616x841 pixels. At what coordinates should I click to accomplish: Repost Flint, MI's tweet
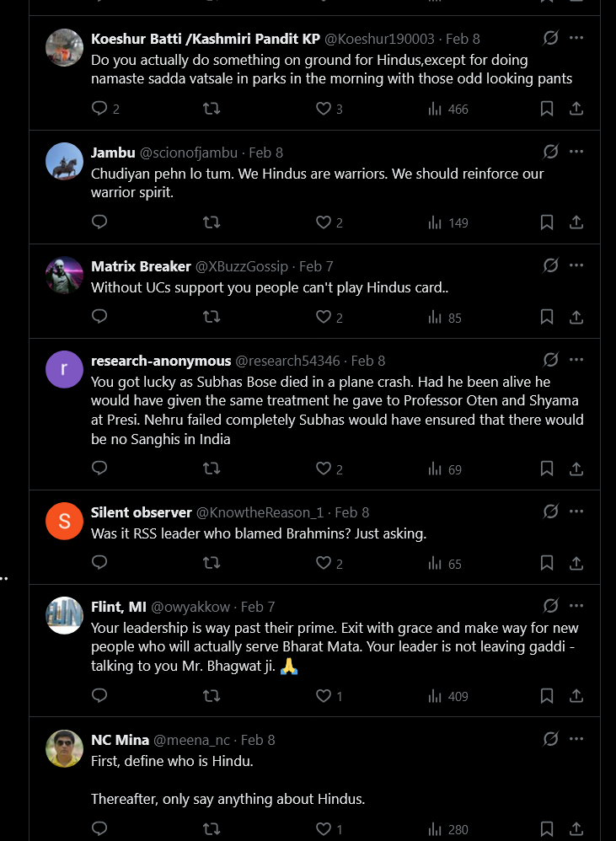pos(212,697)
